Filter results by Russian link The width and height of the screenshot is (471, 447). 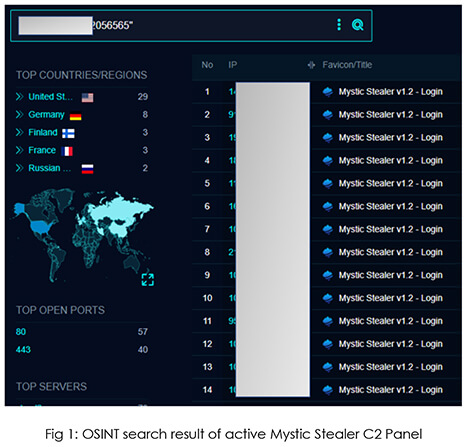50,168
